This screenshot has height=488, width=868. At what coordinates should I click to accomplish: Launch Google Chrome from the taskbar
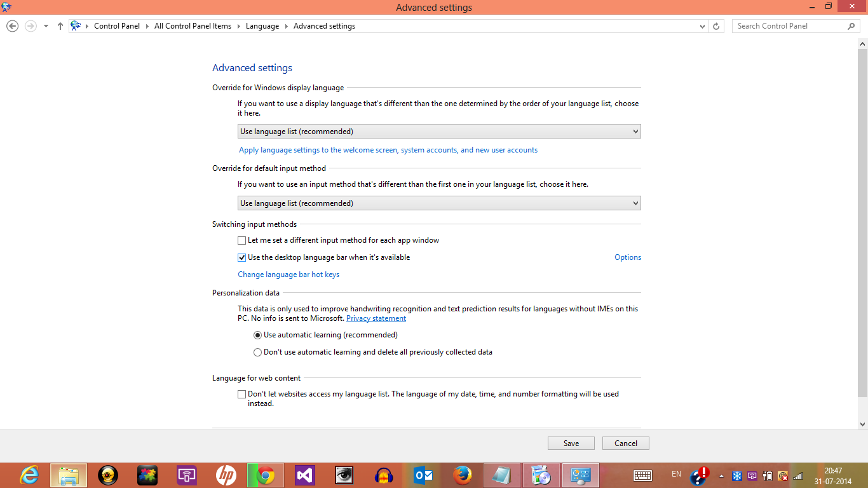[265, 475]
